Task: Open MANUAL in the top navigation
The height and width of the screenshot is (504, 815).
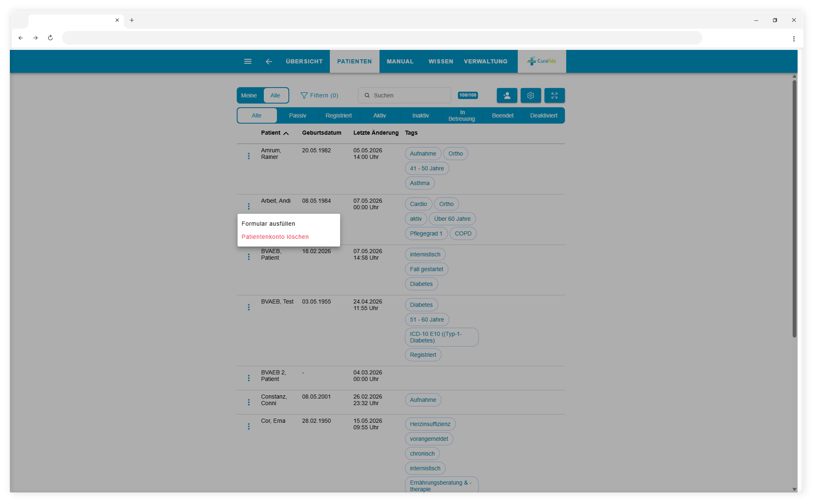Action: coord(400,61)
